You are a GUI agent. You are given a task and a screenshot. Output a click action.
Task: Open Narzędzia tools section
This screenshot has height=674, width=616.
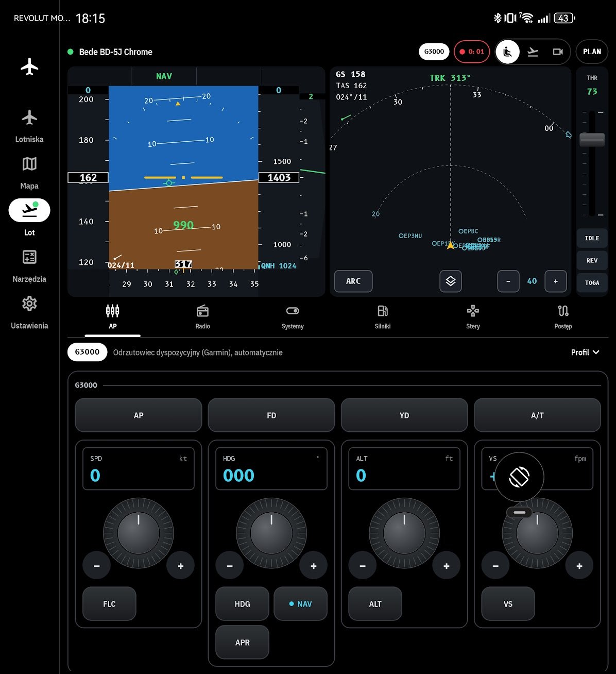29,266
